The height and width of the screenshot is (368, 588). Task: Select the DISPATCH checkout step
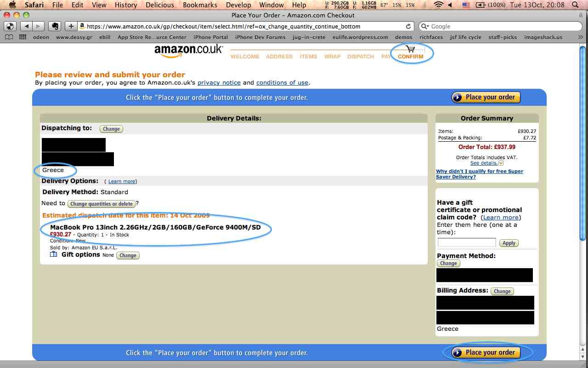361,57
